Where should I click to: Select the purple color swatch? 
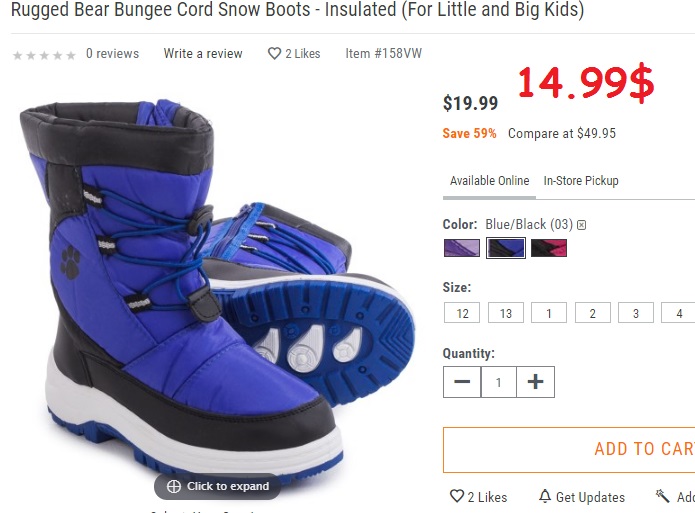point(462,248)
